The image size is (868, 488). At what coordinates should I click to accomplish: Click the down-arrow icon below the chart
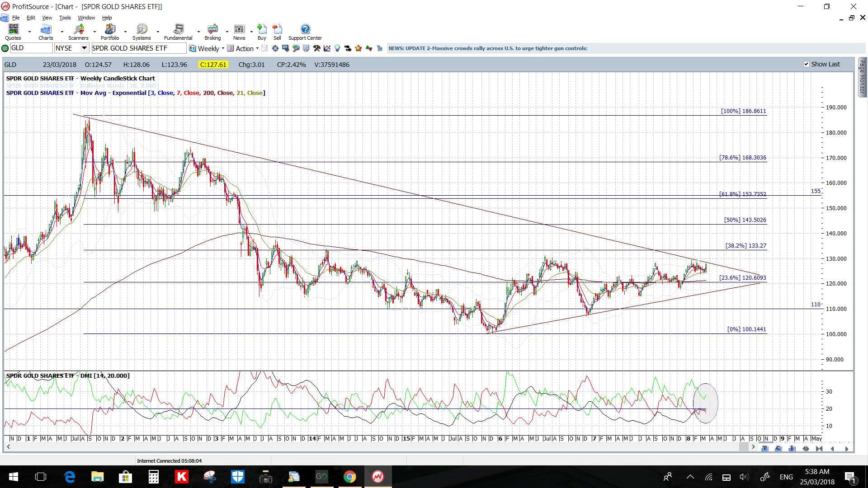tap(792, 449)
